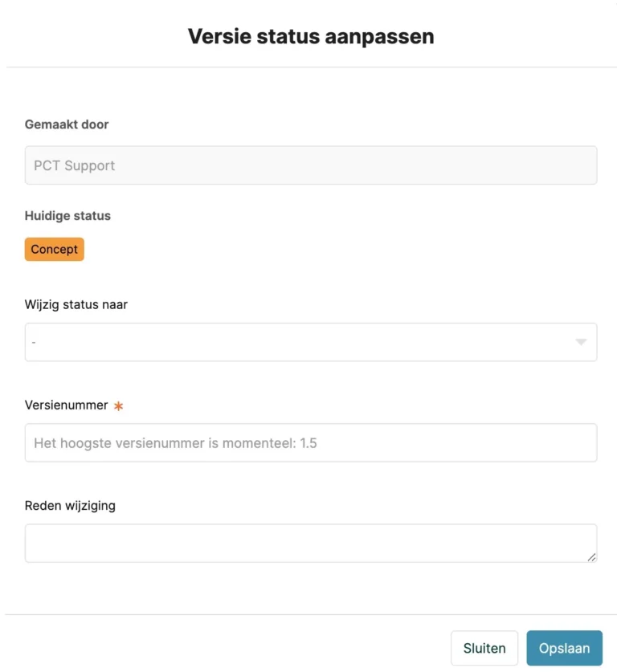The width and height of the screenshot is (617, 672).
Task: Click the footer divider above the buttons
Action: [310, 615]
